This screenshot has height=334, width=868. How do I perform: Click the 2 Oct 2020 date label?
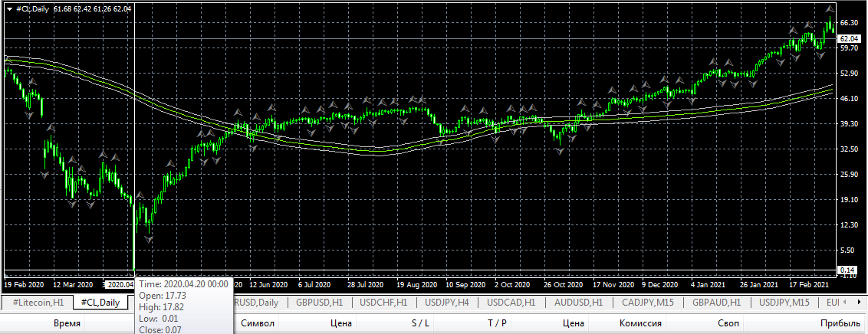tap(513, 285)
